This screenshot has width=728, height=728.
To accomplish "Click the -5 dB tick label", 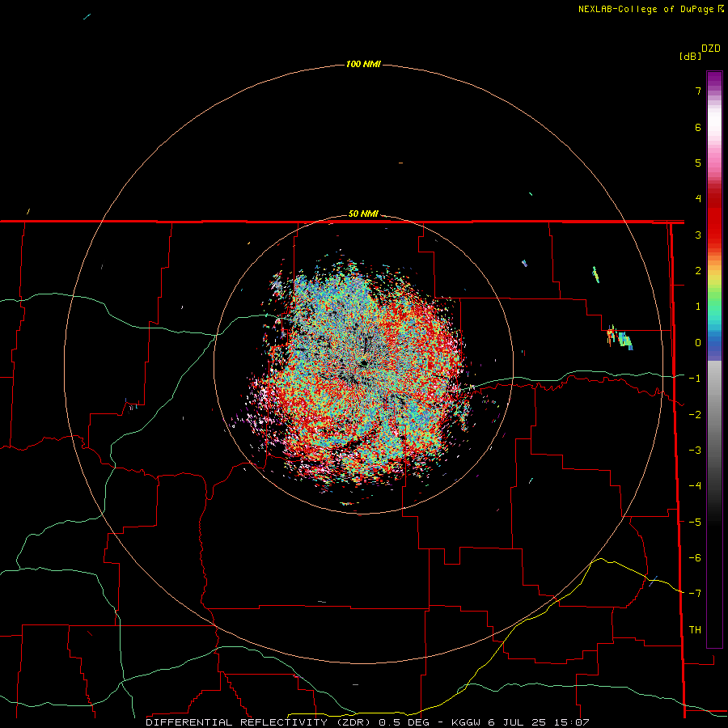I will click(695, 523).
